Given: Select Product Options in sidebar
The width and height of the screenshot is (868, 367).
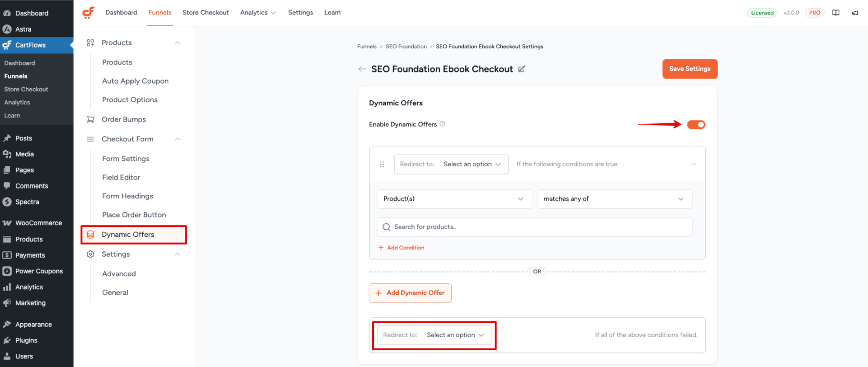Looking at the screenshot, I should click(130, 100).
